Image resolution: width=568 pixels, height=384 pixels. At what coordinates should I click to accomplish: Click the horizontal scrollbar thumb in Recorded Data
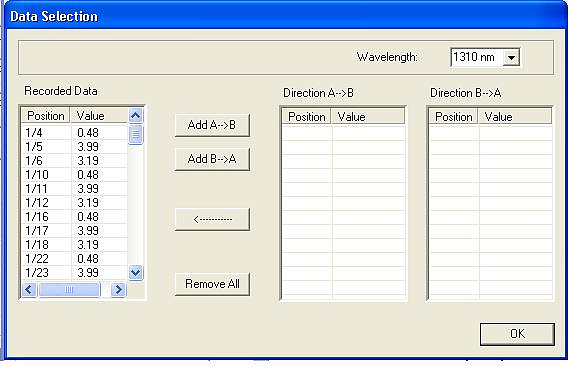click(x=69, y=290)
